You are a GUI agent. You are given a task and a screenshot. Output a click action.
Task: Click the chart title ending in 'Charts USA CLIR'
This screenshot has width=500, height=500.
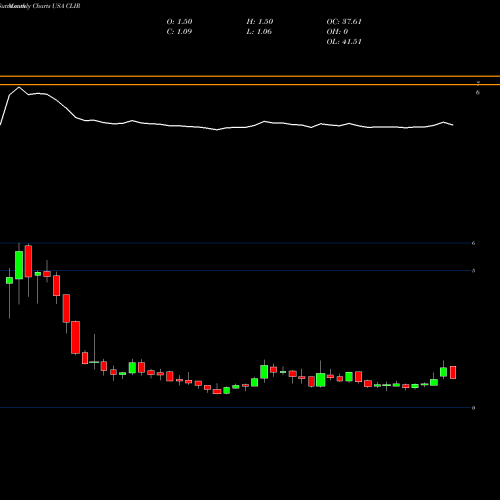click(x=40, y=6)
